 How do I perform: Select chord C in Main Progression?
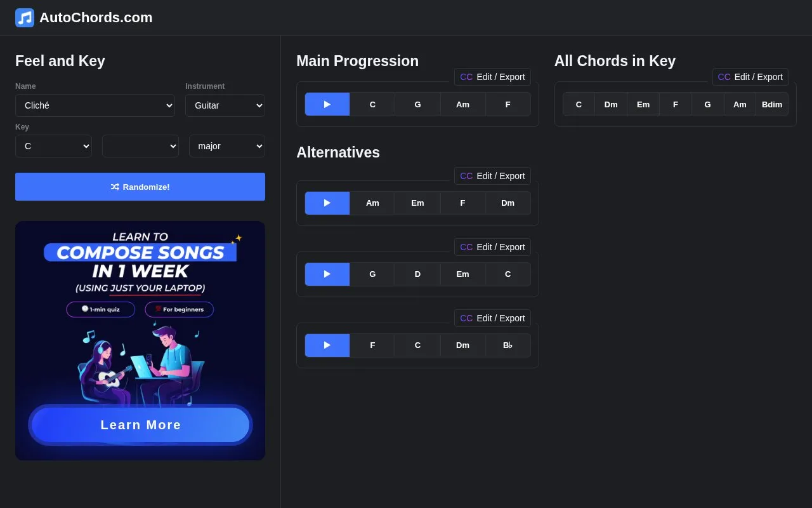coord(372,104)
